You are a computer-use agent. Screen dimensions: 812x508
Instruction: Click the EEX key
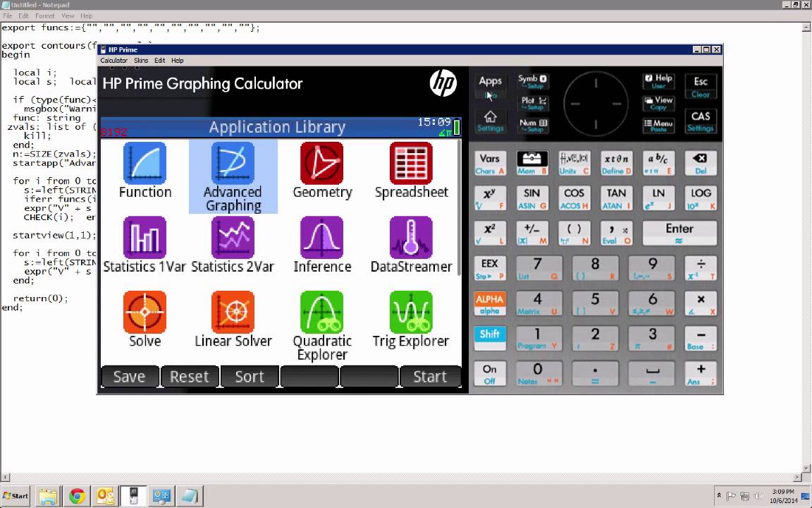(x=489, y=268)
